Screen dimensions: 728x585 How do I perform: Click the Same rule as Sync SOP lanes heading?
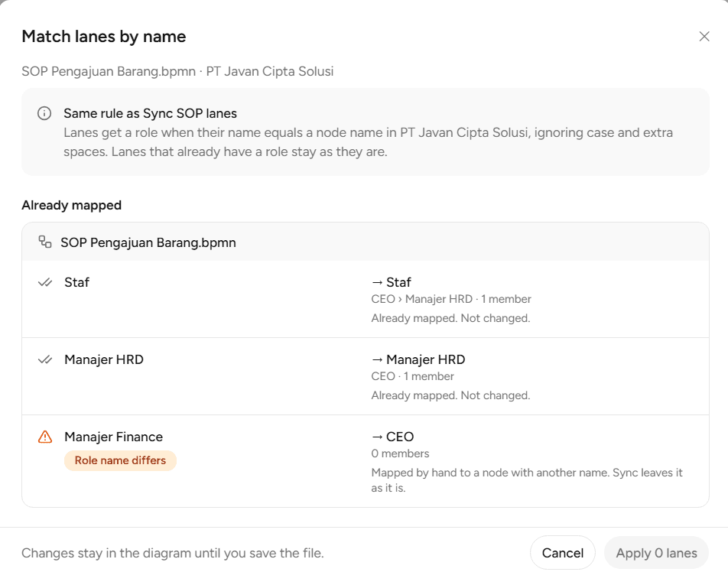[151, 113]
